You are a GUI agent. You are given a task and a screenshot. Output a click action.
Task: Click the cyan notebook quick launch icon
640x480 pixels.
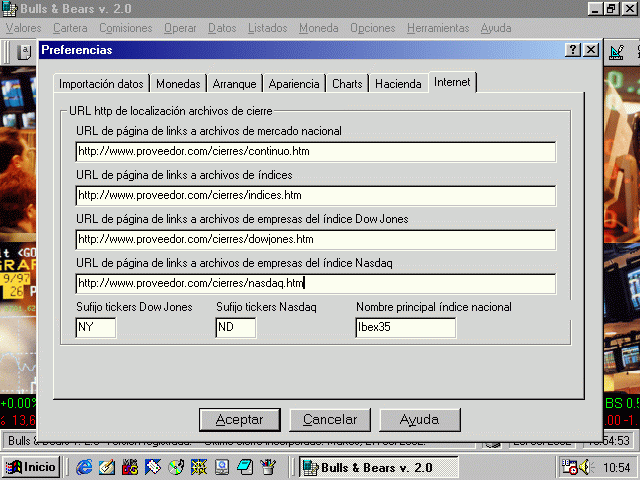click(x=245, y=467)
